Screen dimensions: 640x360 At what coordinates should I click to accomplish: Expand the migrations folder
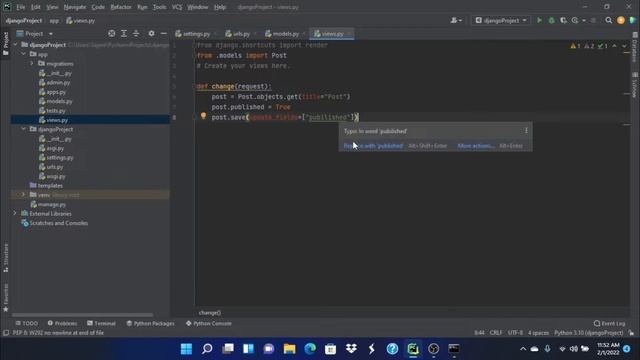(31, 63)
